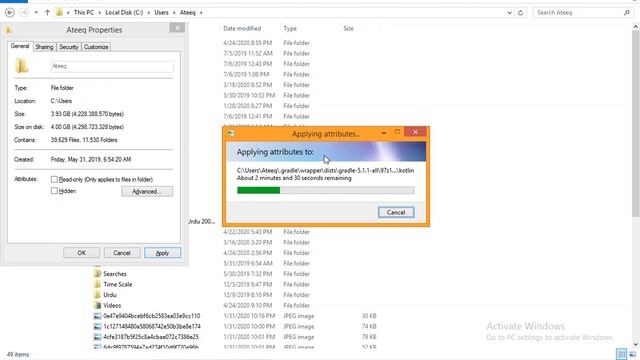Image resolution: width=640 pixels, height=360 pixels.
Task: Go up one folder level
Action: 47,13
